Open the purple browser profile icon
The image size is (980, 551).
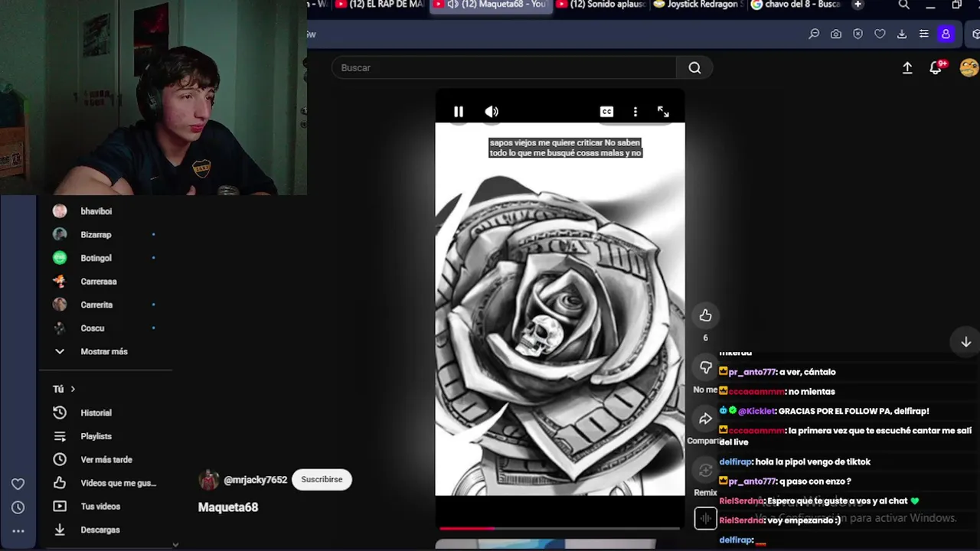click(x=946, y=34)
